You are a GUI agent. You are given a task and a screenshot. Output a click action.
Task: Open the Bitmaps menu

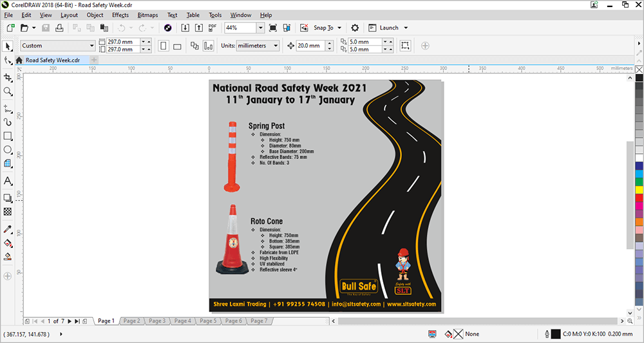[x=147, y=15]
